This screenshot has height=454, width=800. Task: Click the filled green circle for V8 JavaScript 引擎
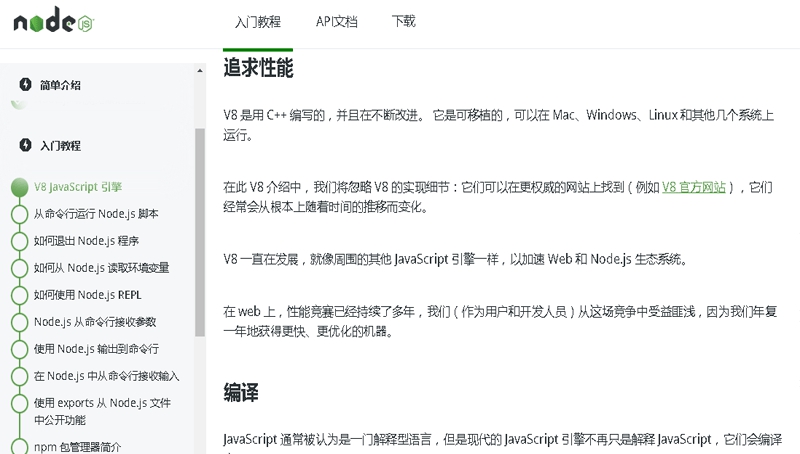point(19,187)
